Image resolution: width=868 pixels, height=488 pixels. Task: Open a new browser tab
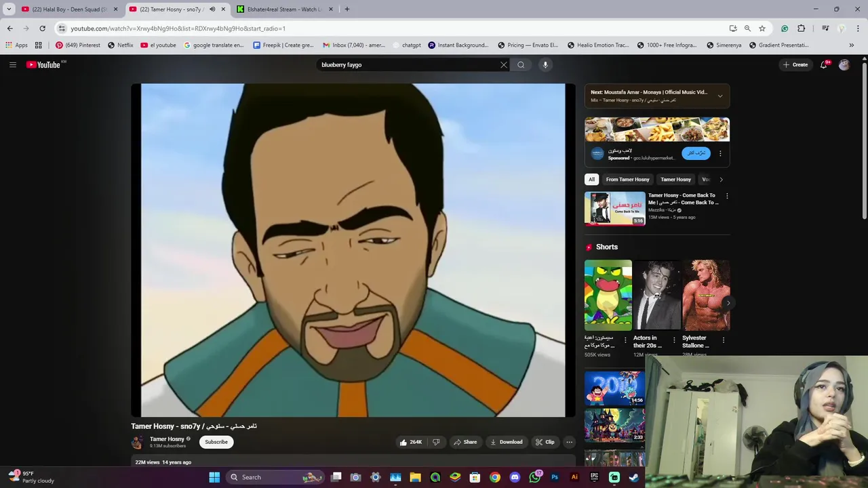[x=347, y=9]
